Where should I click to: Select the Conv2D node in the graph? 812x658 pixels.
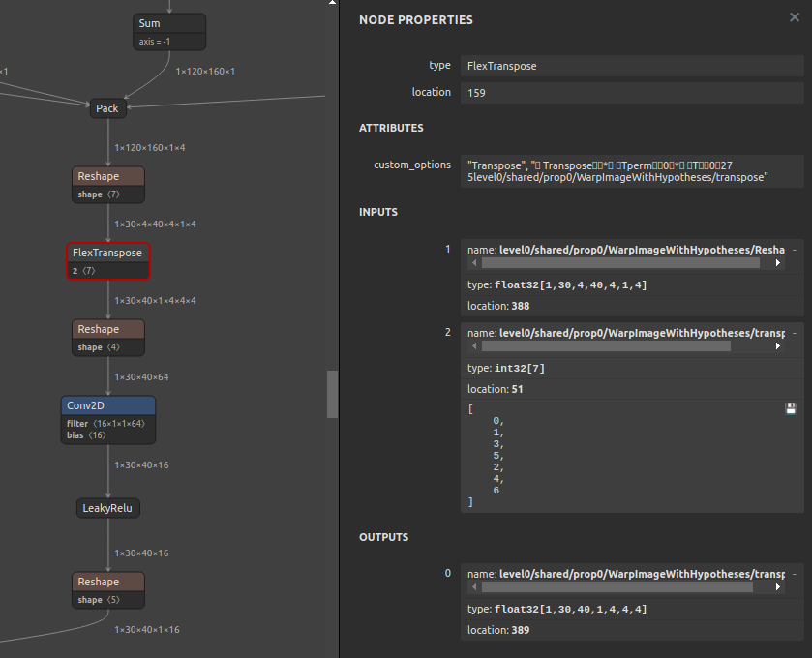click(107, 404)
